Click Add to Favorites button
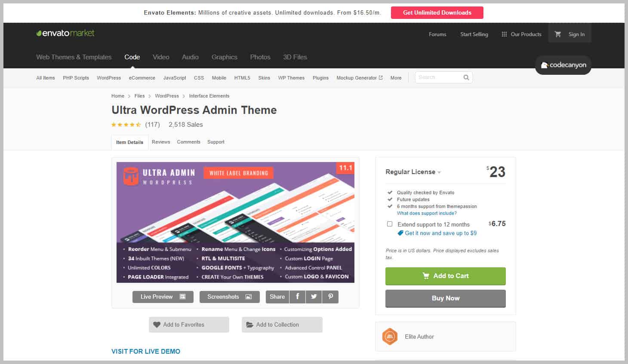 pos(189,324)
